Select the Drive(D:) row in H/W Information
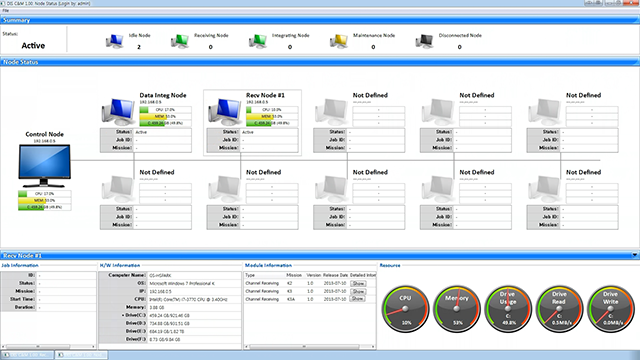 click(x=170, y=323)
